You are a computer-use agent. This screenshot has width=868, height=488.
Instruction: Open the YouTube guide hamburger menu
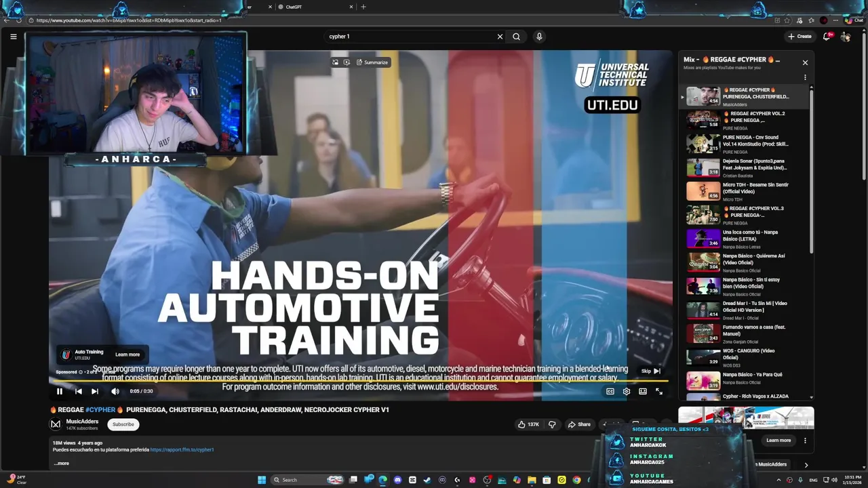pos(14,37)
